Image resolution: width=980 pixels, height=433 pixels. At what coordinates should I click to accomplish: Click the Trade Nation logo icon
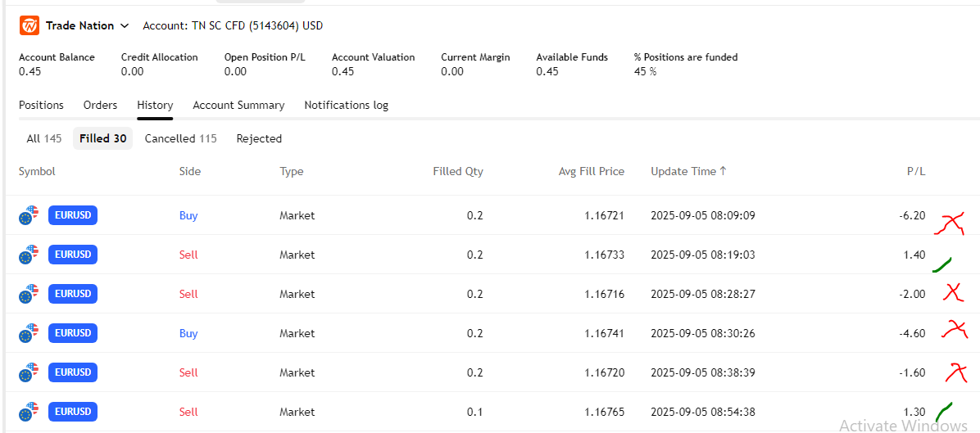click(29, 25)
